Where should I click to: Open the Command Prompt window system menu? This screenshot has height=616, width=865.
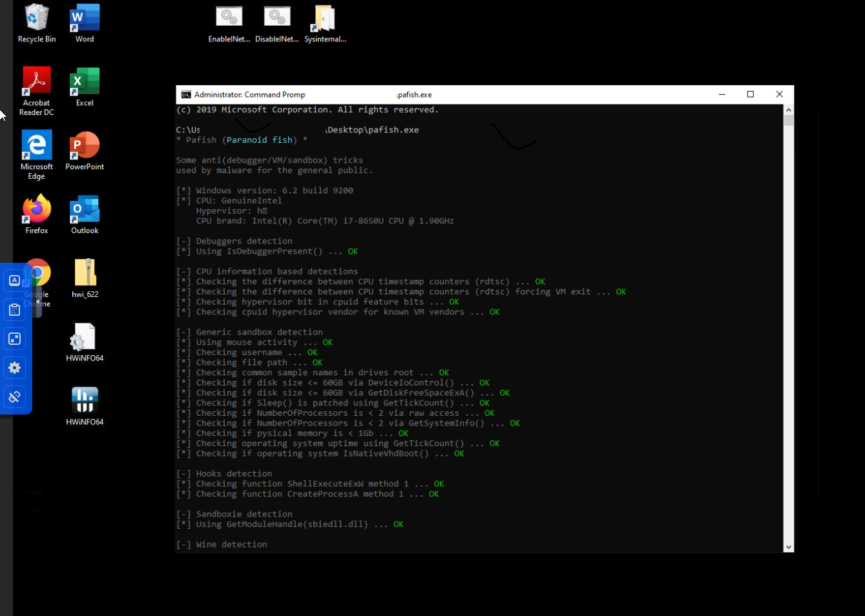pos(185,94)
